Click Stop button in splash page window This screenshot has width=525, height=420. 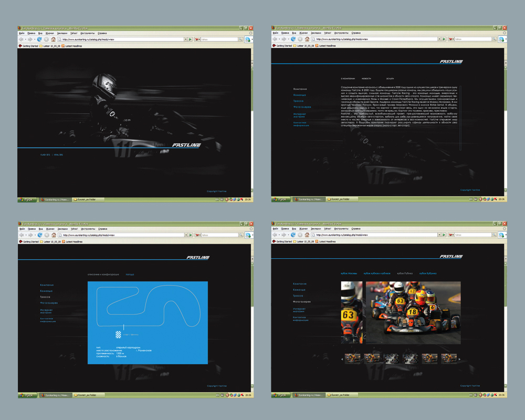(x=47, y=39)
